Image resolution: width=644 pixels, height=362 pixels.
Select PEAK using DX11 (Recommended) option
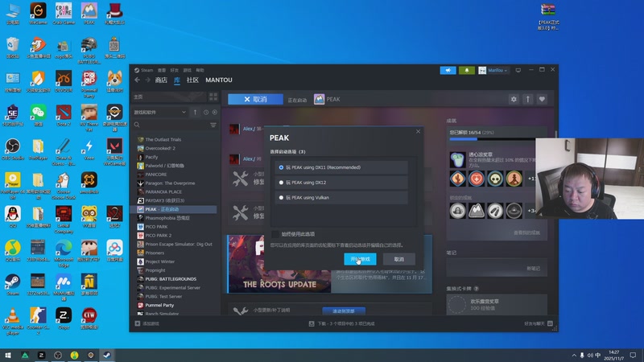tap(341, 167)
